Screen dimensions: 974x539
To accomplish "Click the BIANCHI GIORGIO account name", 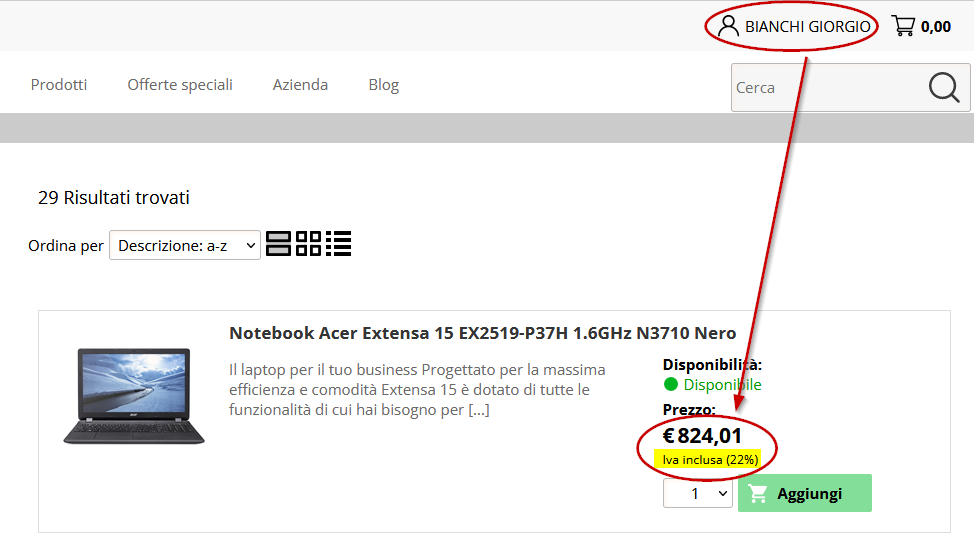I will point(808,27).
